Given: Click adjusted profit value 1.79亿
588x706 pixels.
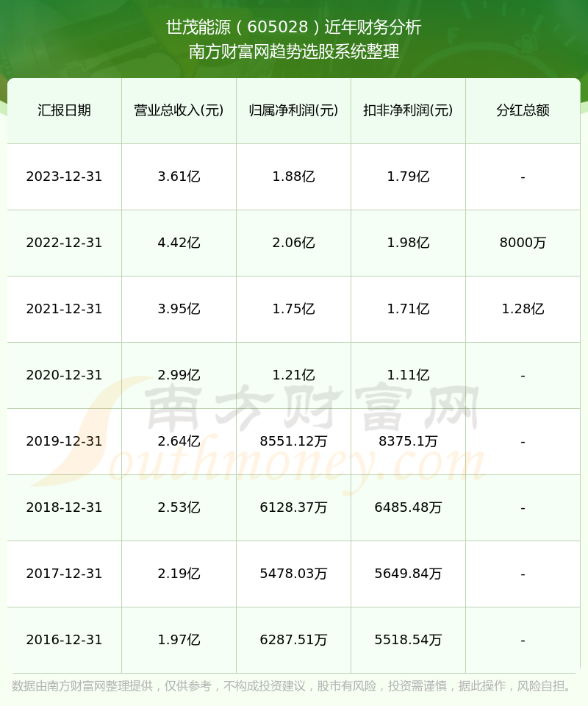Looking at the screenshot, I should click(408, 176).
